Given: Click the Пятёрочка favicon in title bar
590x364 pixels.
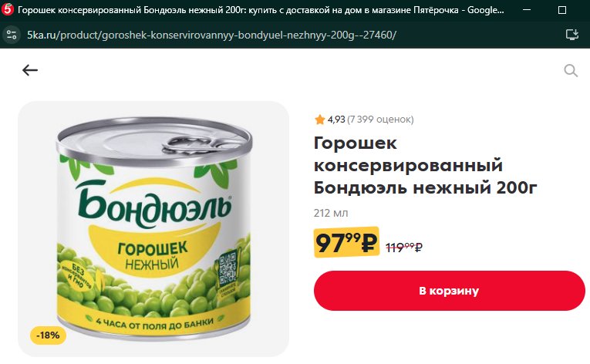Looking at the screenshot, I should 7,9.
